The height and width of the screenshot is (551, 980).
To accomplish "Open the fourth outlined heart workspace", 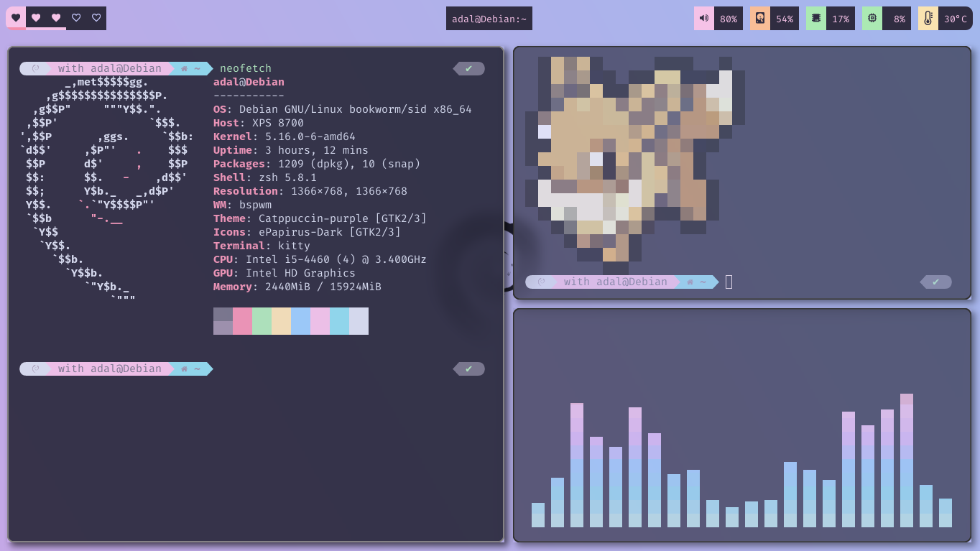I will [x=76, y=18].
